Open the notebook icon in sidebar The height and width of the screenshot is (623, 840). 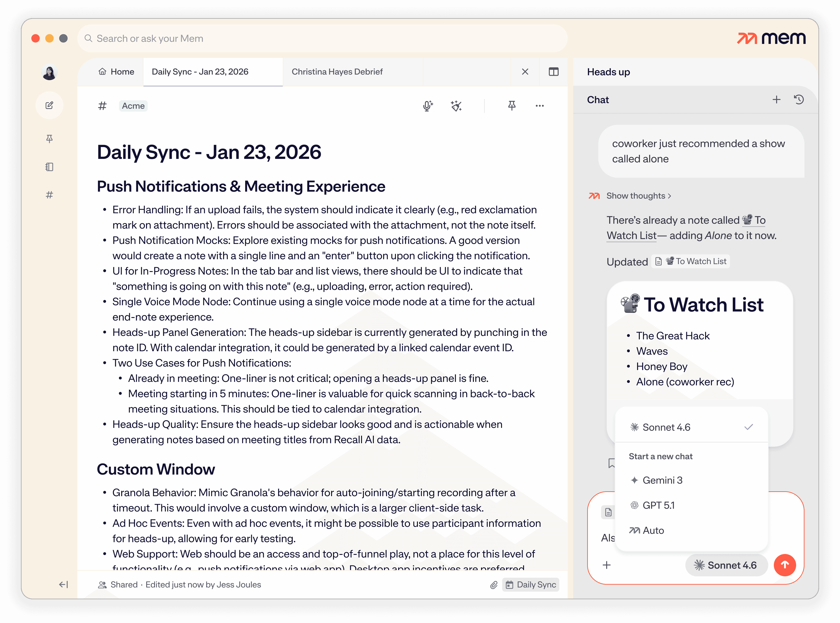point(49,167)
